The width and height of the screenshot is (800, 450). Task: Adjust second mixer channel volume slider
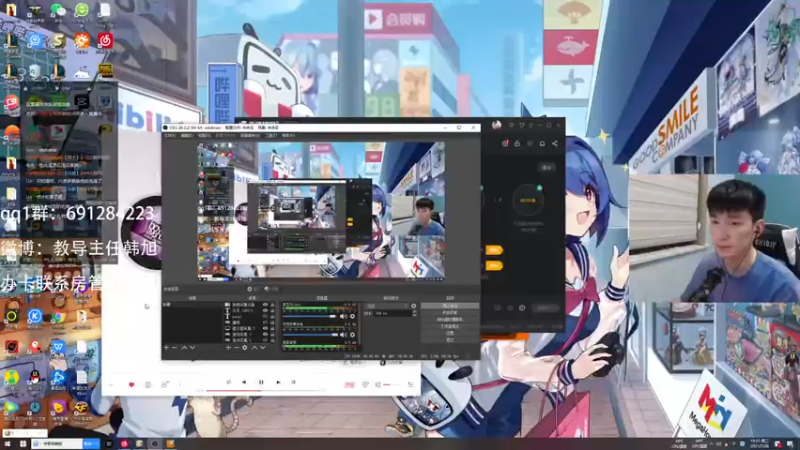tap(311, 335)
